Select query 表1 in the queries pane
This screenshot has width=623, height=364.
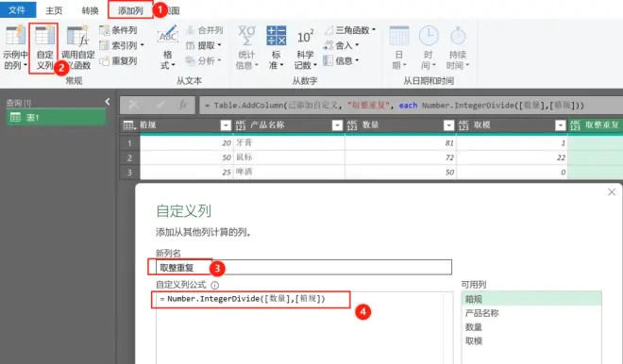(56, 117)
